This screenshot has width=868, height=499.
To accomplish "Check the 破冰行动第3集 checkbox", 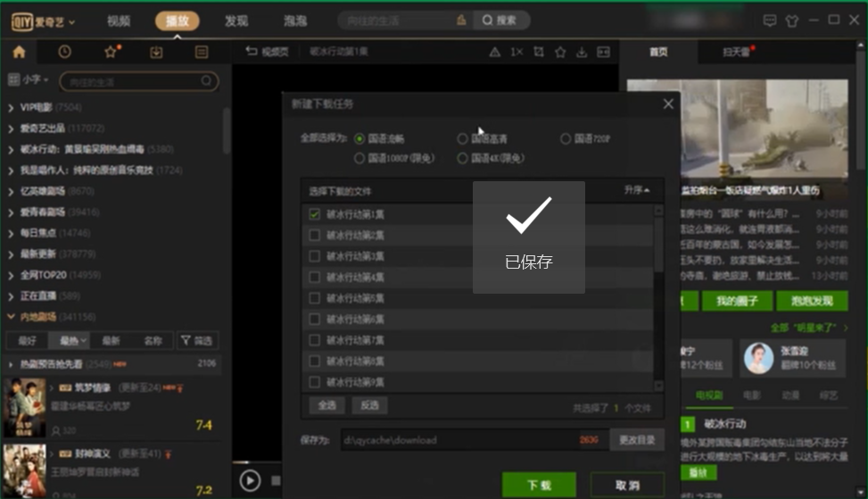I will 314,256.
